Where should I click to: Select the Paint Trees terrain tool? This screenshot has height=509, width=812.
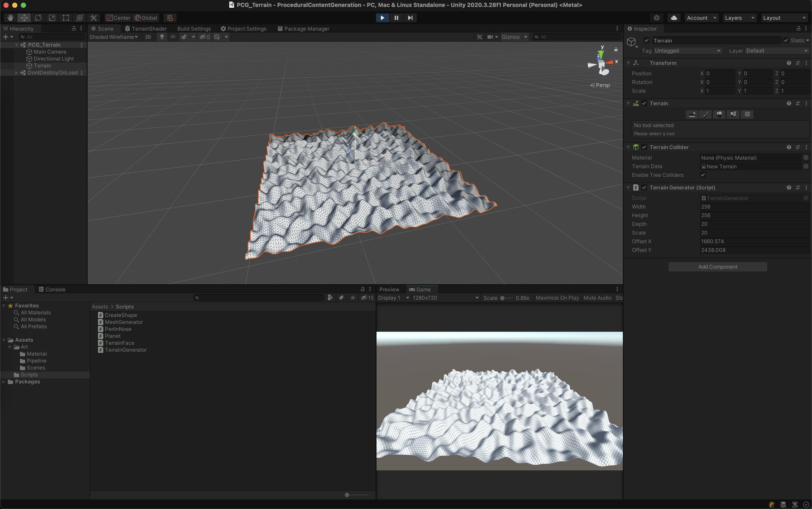719,115
